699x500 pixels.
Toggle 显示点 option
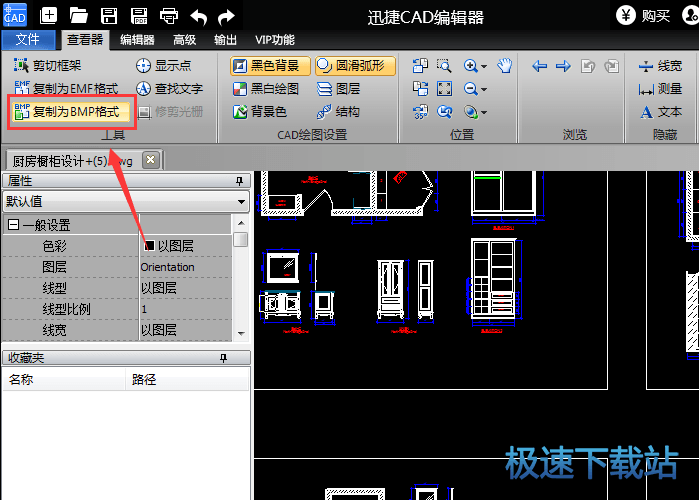click(164, 66)
